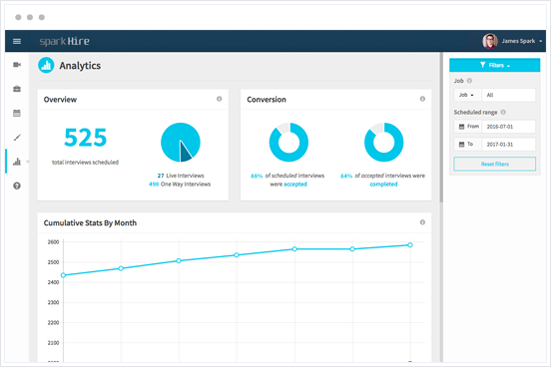This screenshot has height=367, width=551.
Task: Select the analytics bar chart sidebar icon
Action: 17,162
